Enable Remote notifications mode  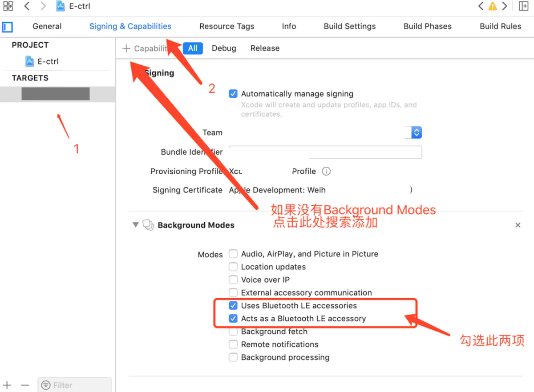coord(233,344)
